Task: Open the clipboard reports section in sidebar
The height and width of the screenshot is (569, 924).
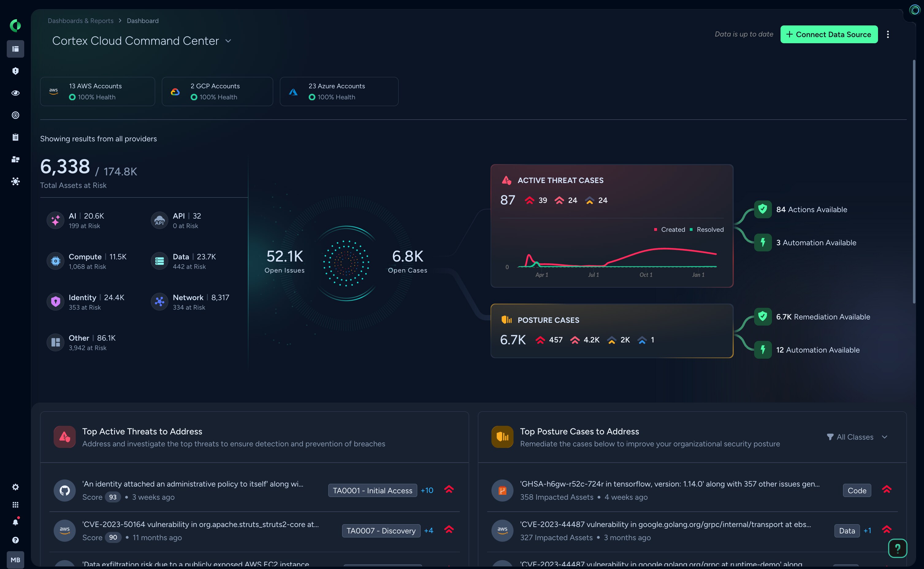Action: click(15, 137)
